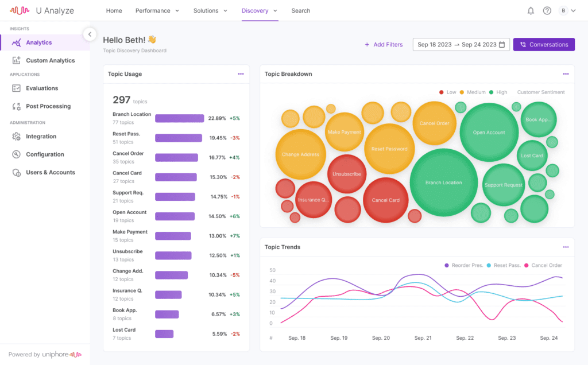The height and width of the screenshot is (365, 588).
Task: Expand the Performance menu dropdown
Action: coord(157,11)
